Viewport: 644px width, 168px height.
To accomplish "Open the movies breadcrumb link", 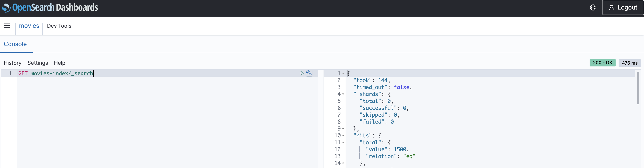I will (29, 26).
